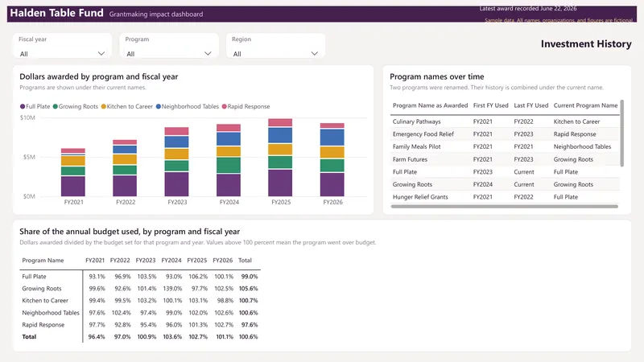Click the FY2026 column header in budget matrix
The image size is (644, 362).
[x=223, y=260]
